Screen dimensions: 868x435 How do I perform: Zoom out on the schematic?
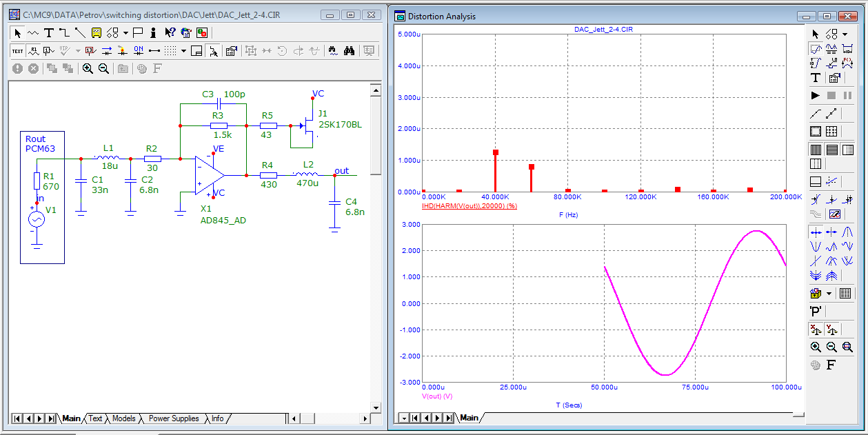103,68
